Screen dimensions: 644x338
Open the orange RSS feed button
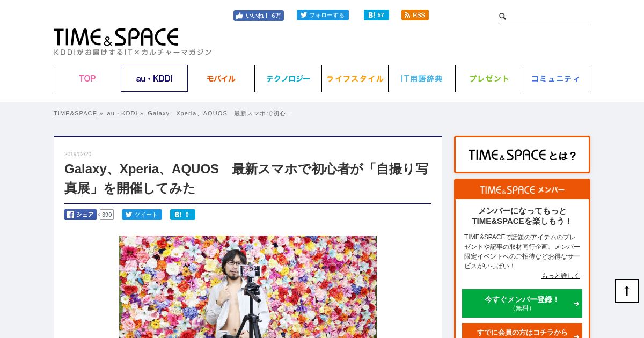[415, 15]
